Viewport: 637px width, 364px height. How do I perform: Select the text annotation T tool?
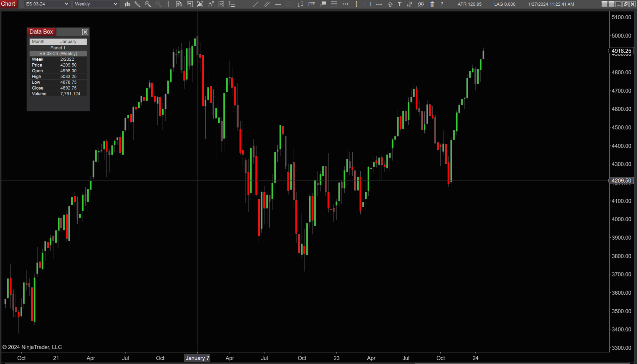tap(399, 4)
